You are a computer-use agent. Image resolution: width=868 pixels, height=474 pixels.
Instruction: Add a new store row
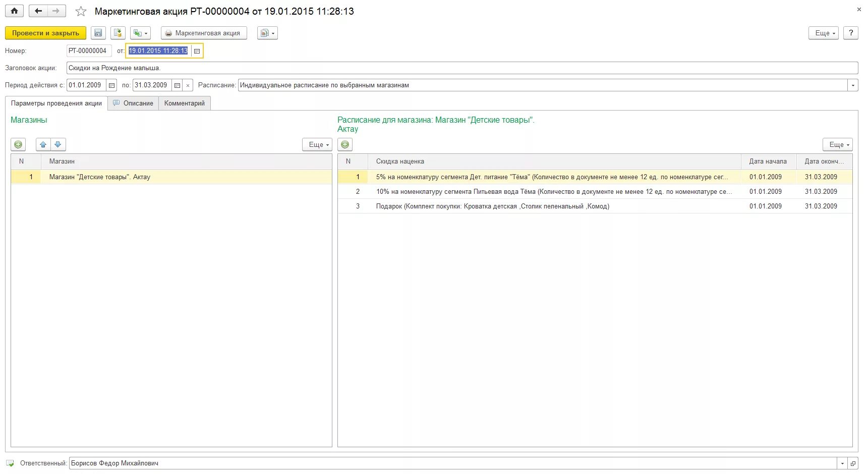pyautogui.click(x=18, y=144)
